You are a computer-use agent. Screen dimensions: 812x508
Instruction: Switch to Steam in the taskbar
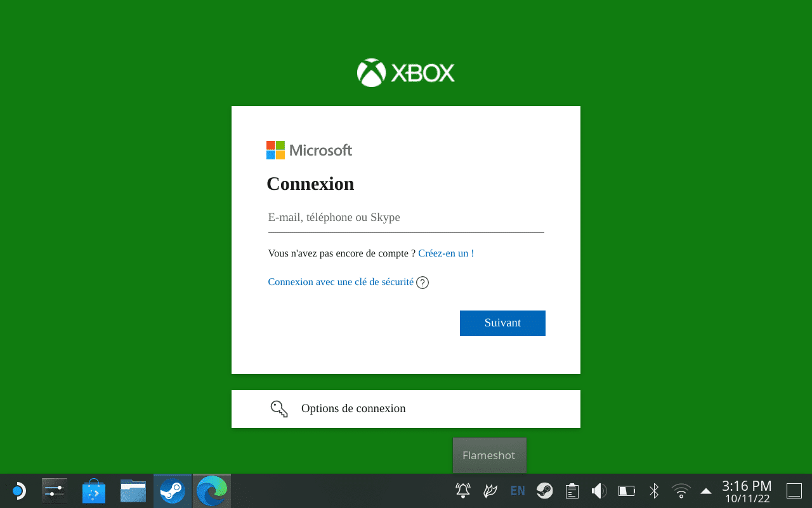pyautogui.click(x=173, y=491)
